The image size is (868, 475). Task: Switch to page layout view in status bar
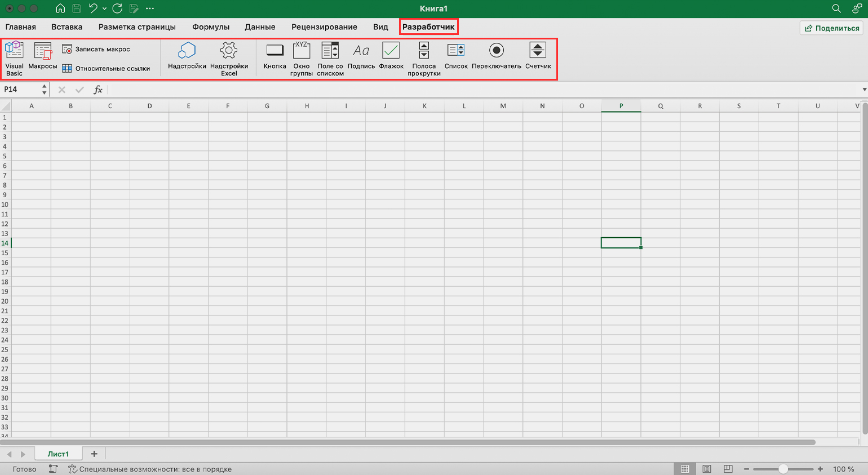pyautogui.click(x=707, y=469)
